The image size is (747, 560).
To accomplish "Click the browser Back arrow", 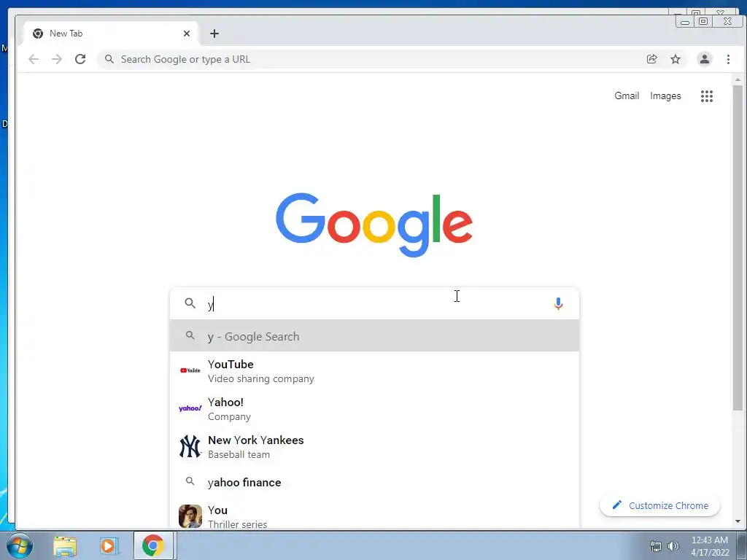I will 34,59.
